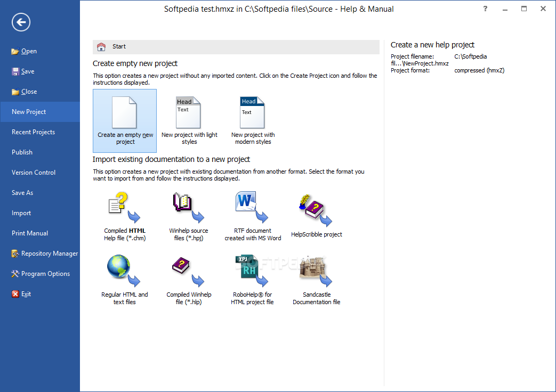This screenshot has height=392, width=556.
Task: Open the help question mark in title bar
Action: (485, 9)
